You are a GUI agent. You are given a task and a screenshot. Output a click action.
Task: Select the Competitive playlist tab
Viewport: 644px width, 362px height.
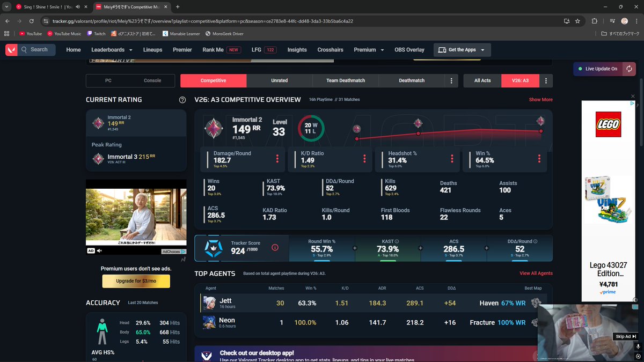[x=214, y=80]
